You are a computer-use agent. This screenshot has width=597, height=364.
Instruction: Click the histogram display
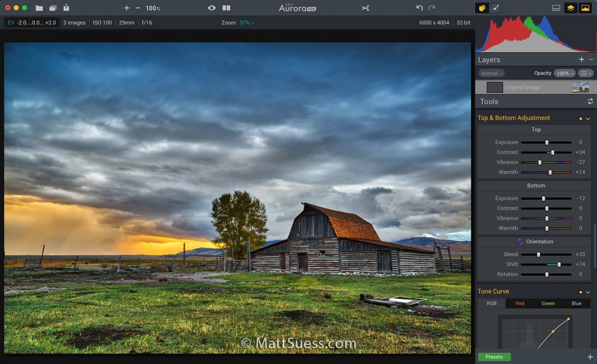pos(536,33)
